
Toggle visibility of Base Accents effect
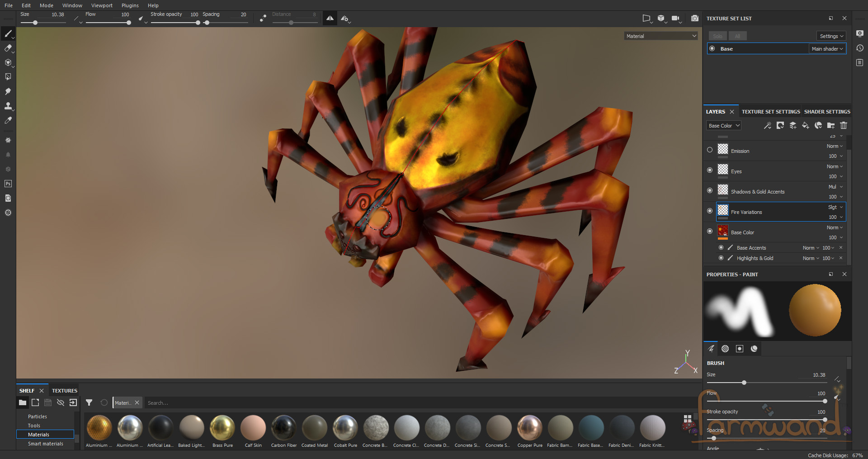pyautogui.click(x=721, y=247)
